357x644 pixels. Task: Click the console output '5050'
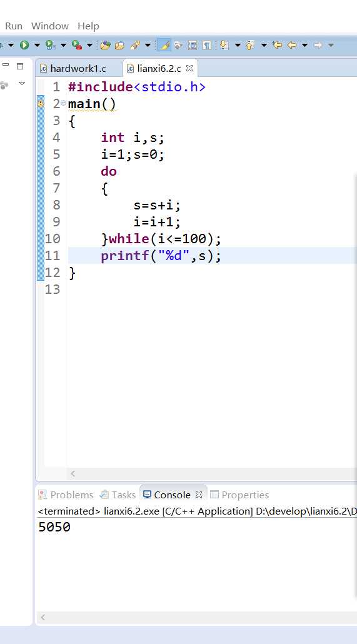[54, 527]
